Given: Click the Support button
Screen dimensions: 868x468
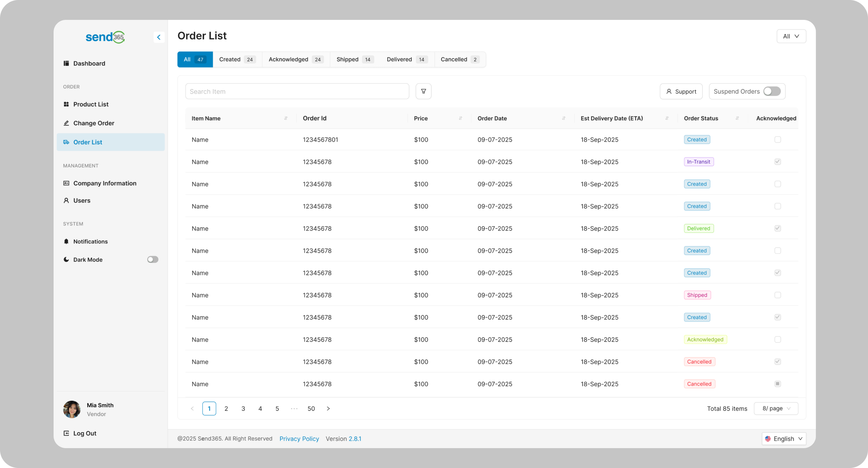Looking at the screenshot, I should click(681, 92).
